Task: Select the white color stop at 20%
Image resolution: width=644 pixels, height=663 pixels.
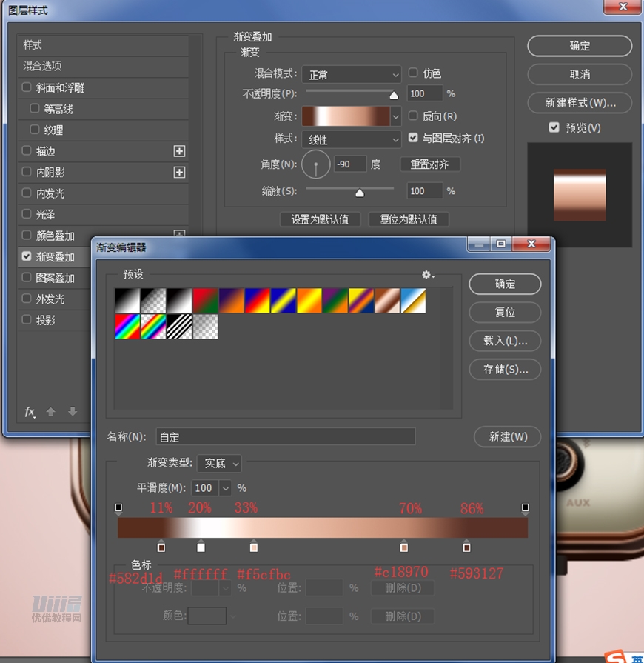Action: (x=201, y=547)
